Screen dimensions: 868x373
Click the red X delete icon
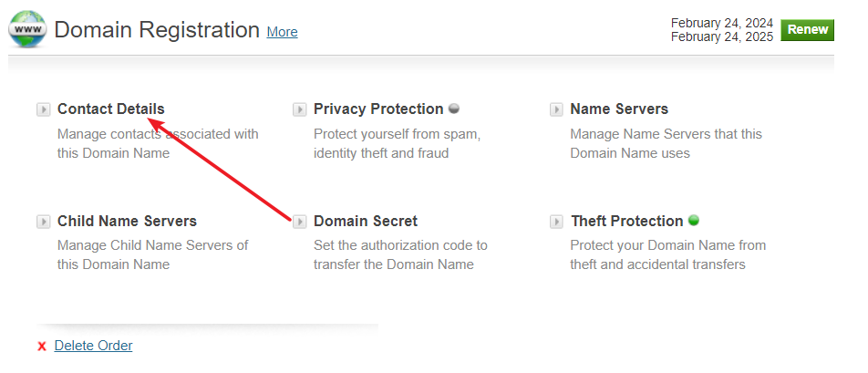pyautogui.click(x=42, y=347)
